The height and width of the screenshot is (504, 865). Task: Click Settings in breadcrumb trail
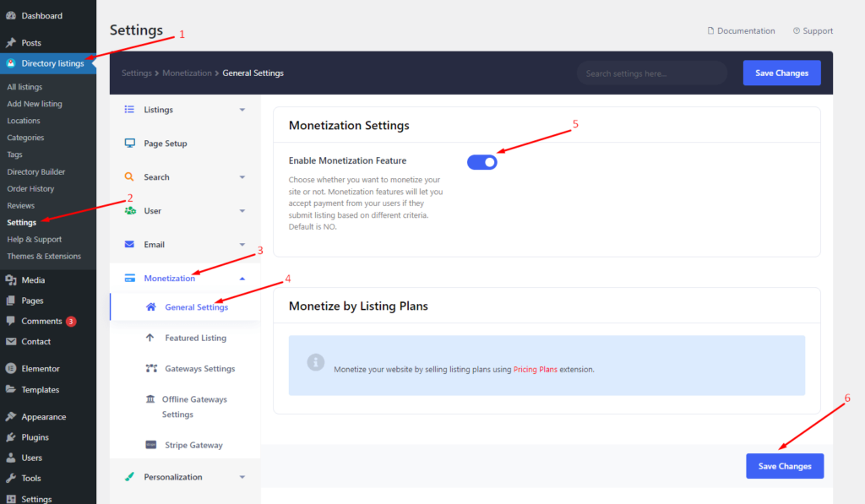click(x=136, y=73)
